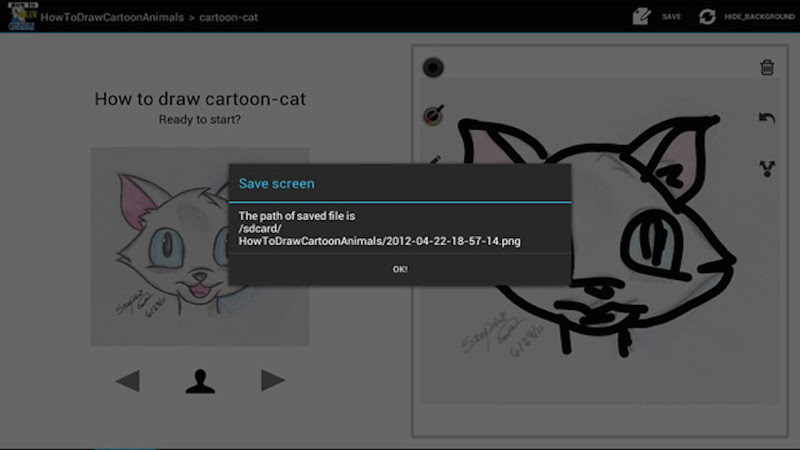This screenshot has width=800, height=450.
Task: Click the share/merge fork icon
Action: pos(767,168)
